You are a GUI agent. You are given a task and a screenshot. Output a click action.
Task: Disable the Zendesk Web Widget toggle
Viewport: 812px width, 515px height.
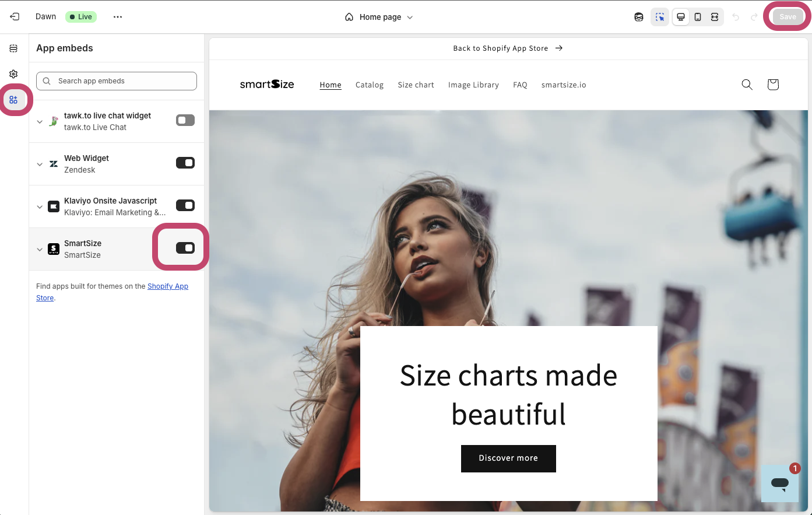(x=185, y=163)
